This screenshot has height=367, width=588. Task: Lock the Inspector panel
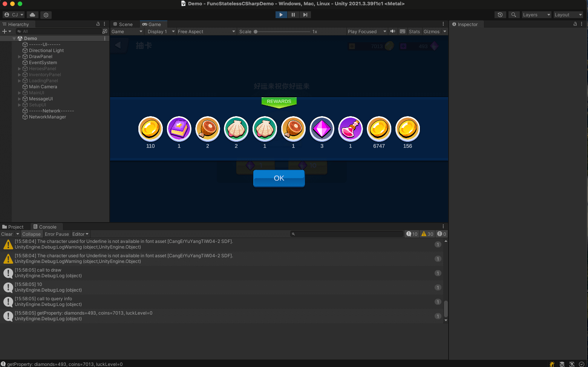(x=575, y=24)
